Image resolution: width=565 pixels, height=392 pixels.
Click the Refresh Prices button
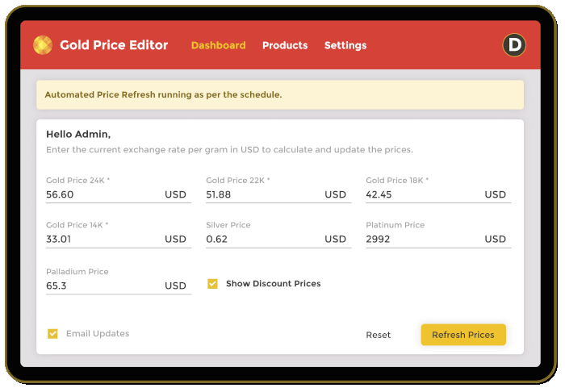tap(463, 335)
